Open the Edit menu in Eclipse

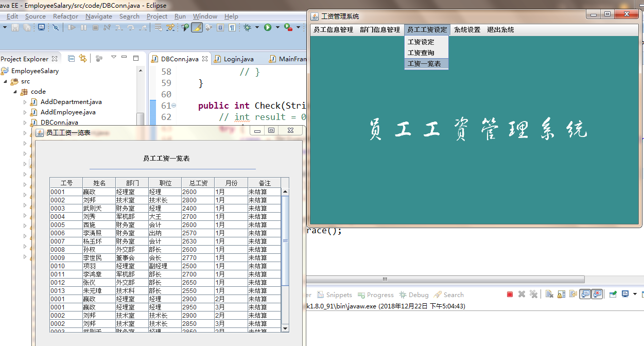(x=12, y=16)
